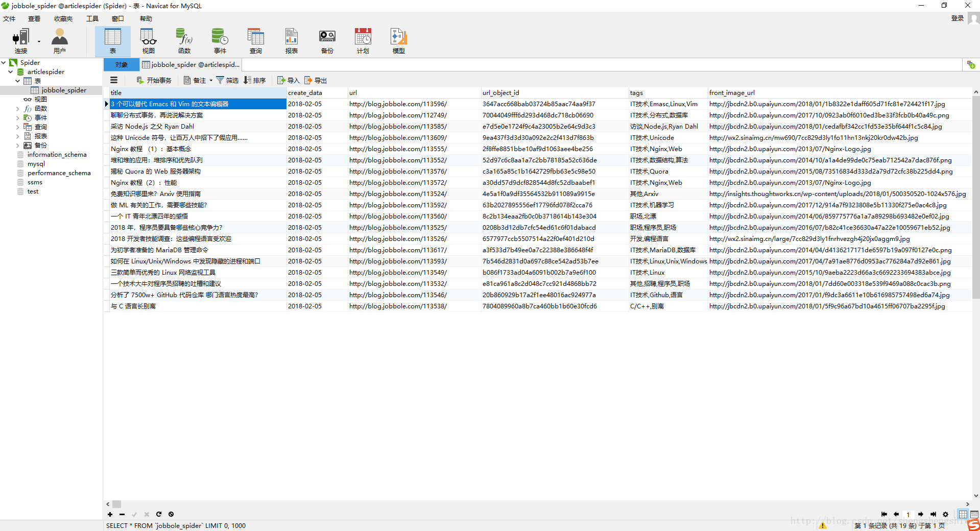Click the delete record minus icon
980x531 pixels.
tap(122, 514)
